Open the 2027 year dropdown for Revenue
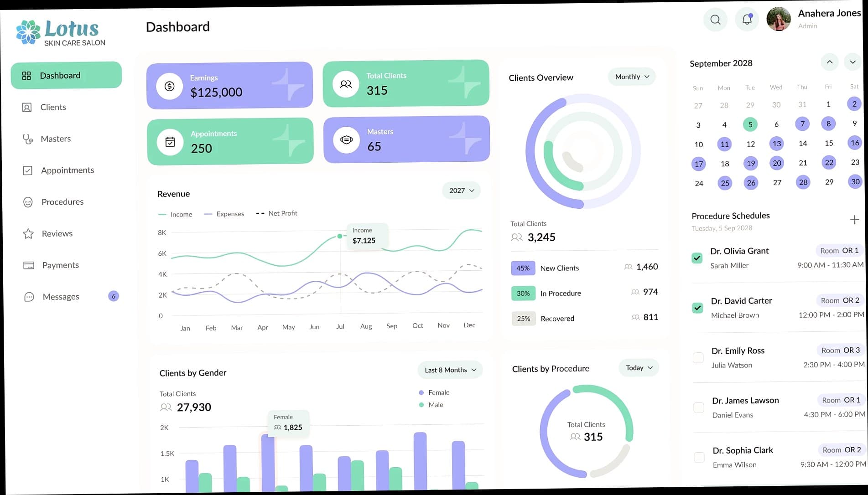868x495 pixels. 461,191
